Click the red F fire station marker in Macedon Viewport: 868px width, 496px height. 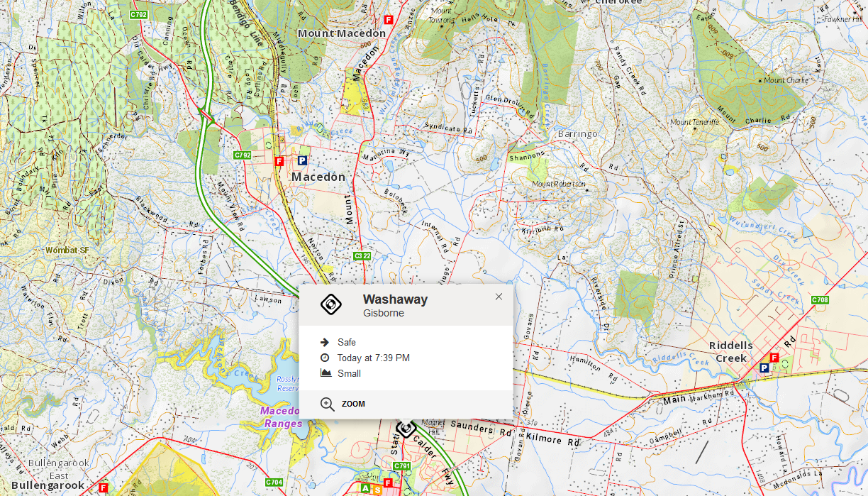click(x=279, y=161)
